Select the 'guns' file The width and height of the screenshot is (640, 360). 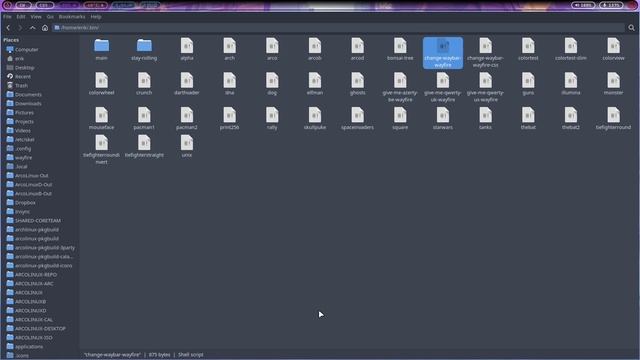pyautogui.click(x=528, y=84)
